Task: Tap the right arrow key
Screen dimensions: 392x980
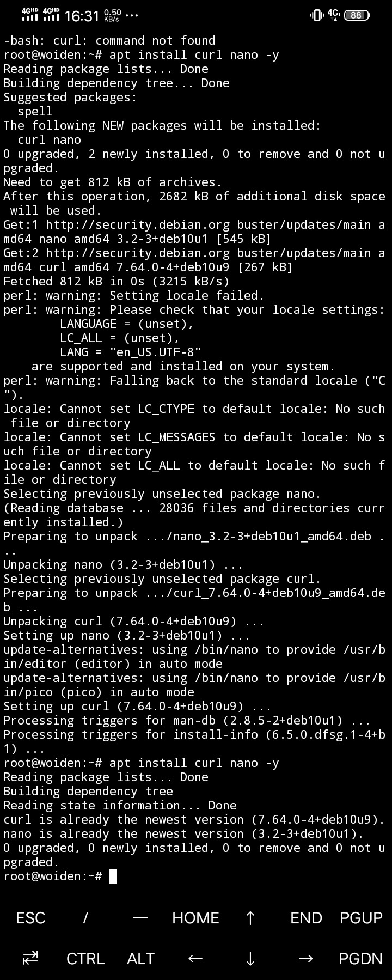Action: [306, 959]
